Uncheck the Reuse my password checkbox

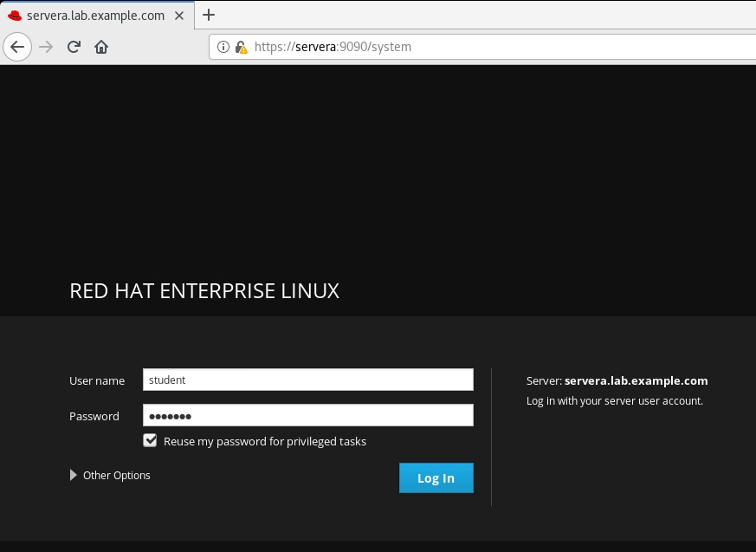point(151,441)
